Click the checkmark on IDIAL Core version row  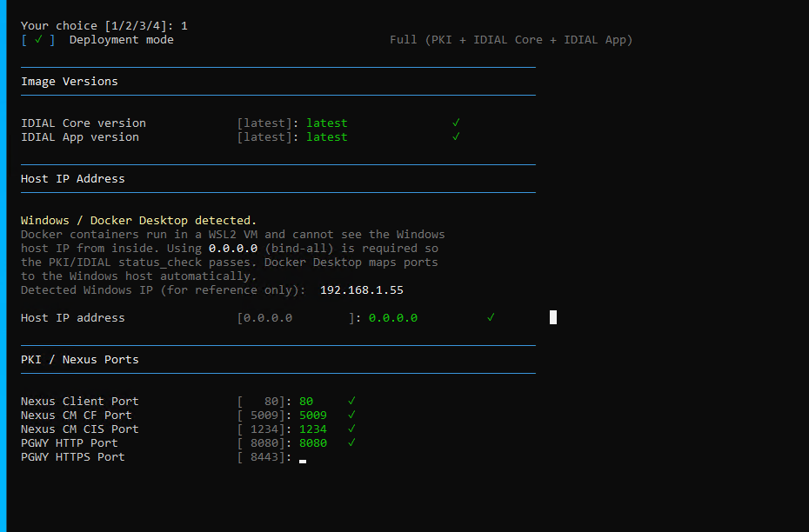[456, 123]
